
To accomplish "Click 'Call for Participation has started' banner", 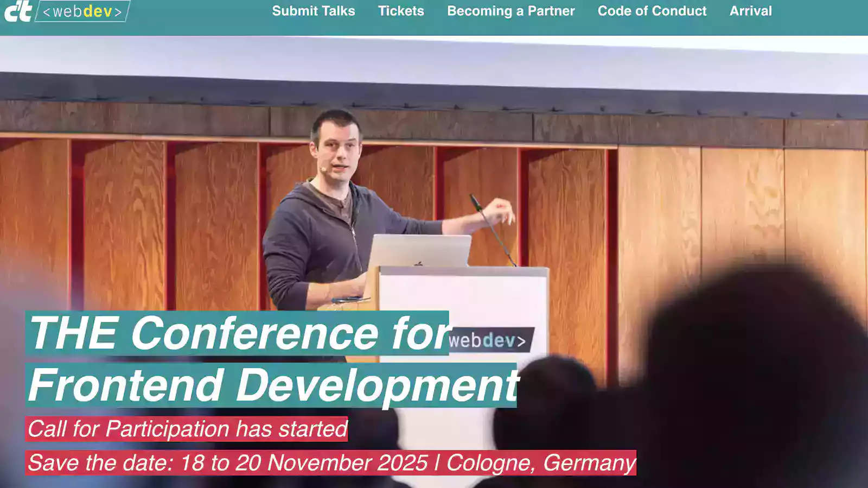I will click(187, 429).
